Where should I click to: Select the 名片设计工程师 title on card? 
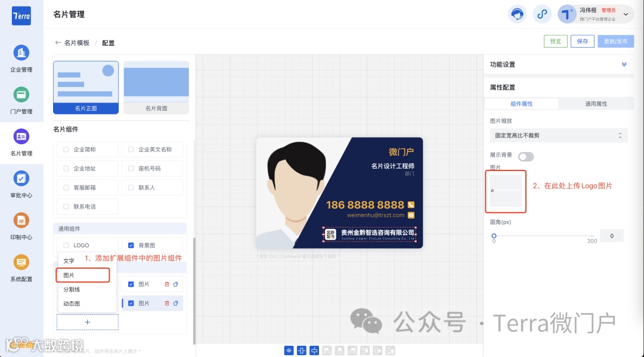coord(392,166)
